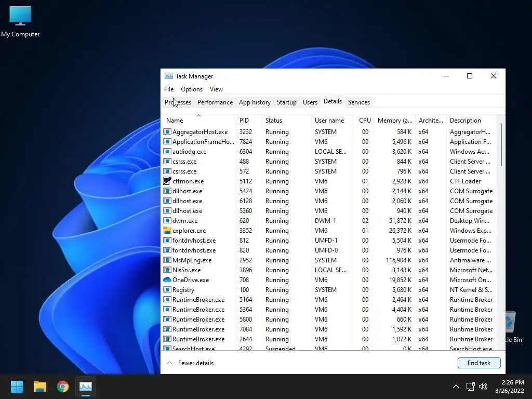The height and width of the screenshot is (399, 532).
Task: Open the Options menu
Action: 192,89
